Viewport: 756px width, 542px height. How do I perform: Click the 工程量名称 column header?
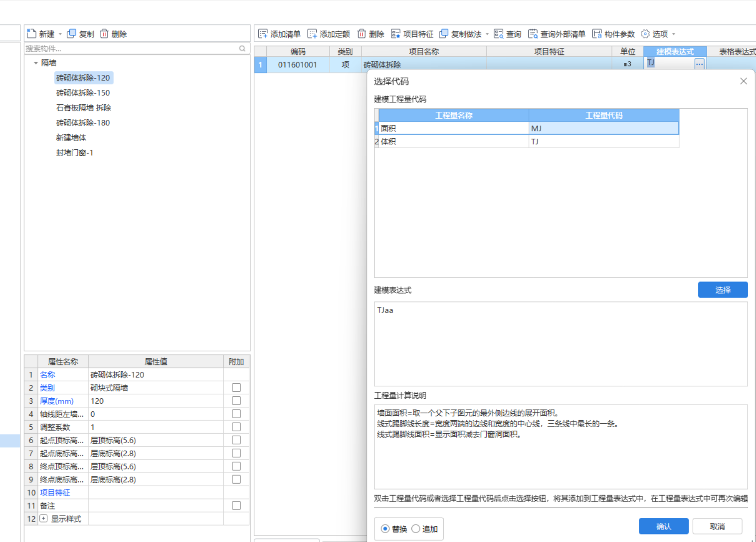[x=454, y=115]
